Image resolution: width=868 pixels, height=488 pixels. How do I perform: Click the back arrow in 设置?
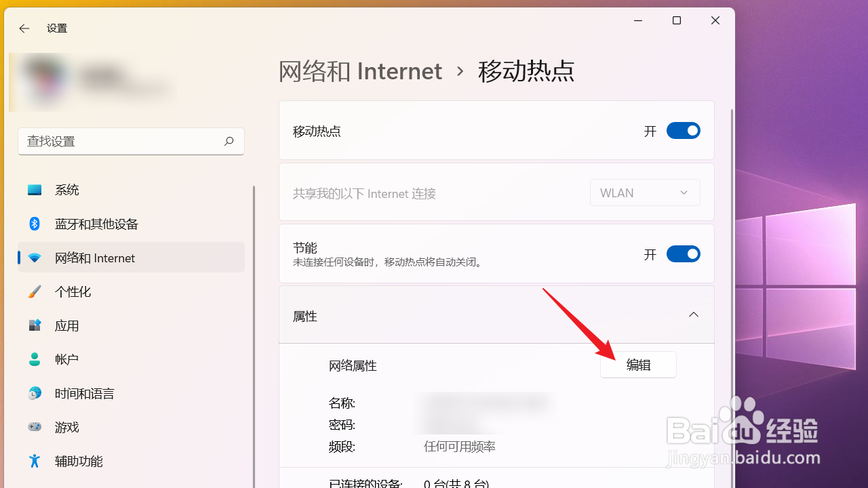24,28
